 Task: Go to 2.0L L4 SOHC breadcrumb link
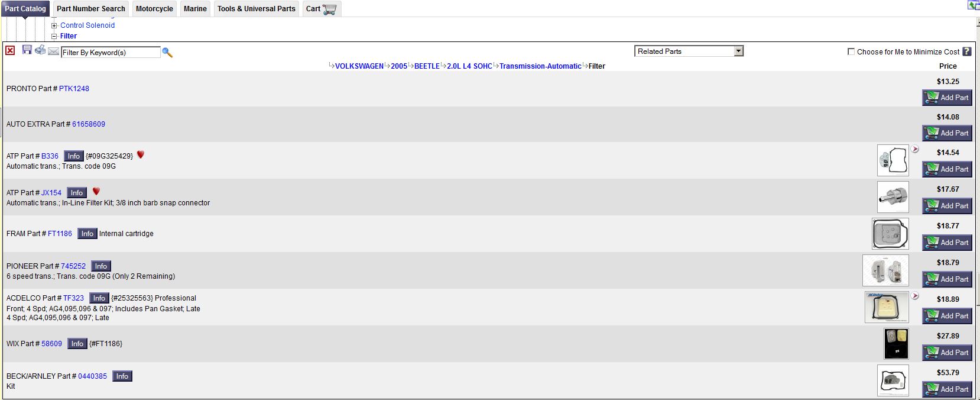pyautogui.click(x=469, y=66)
